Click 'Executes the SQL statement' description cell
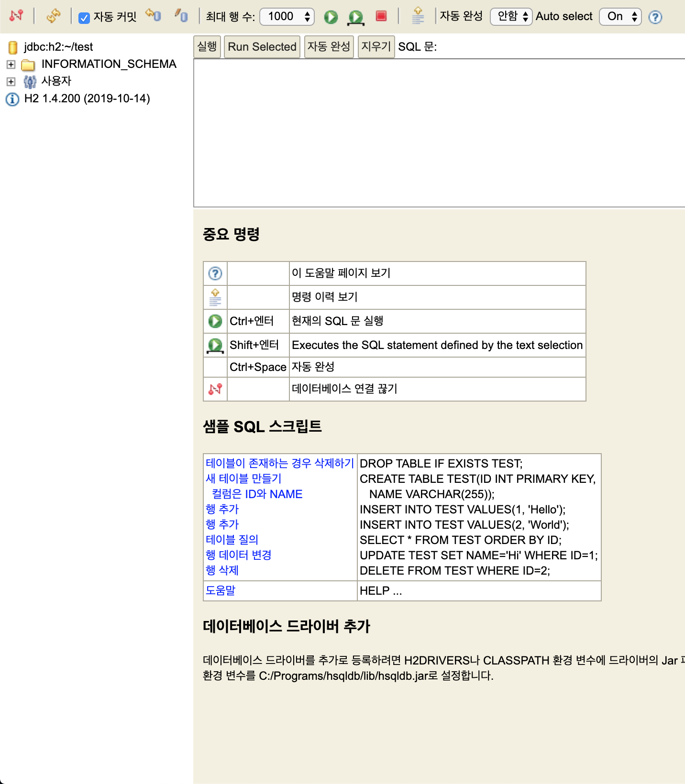 coord(437,345)
